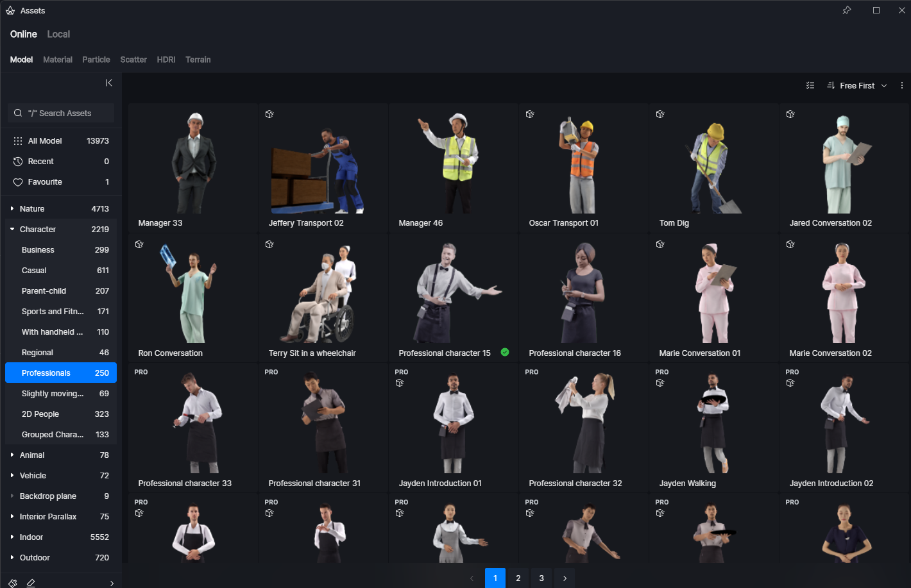Expand the Indoor category
Screen dimensions: 911x588
pos(12,537)
